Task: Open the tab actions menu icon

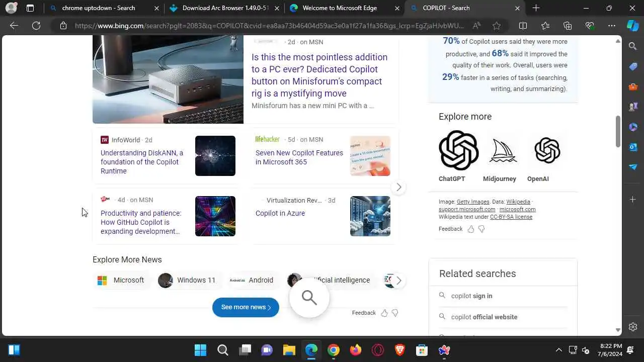Action: [30, 8]
